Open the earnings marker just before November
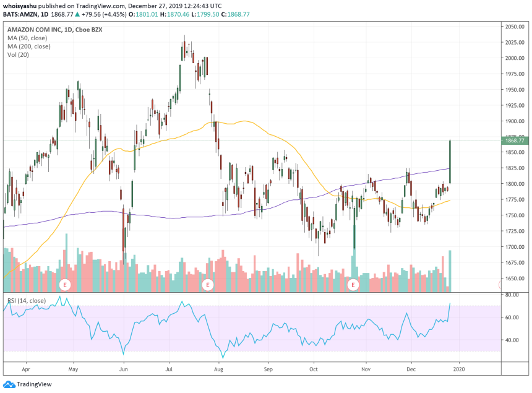The height and width of the screenshot is (393, 532). [x=353, y=285]
